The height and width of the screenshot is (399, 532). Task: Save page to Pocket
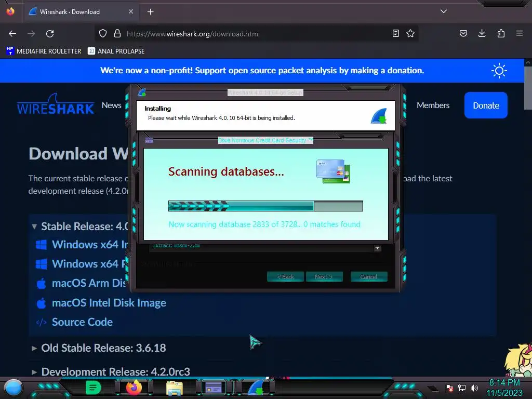[x=463, y=33]
